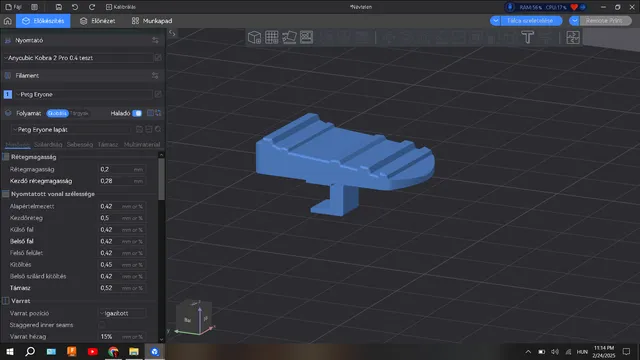Go to the home screen icon
The height and width of the screenshot is (360, 640).
pyautogui.click(x=8, y=21)
